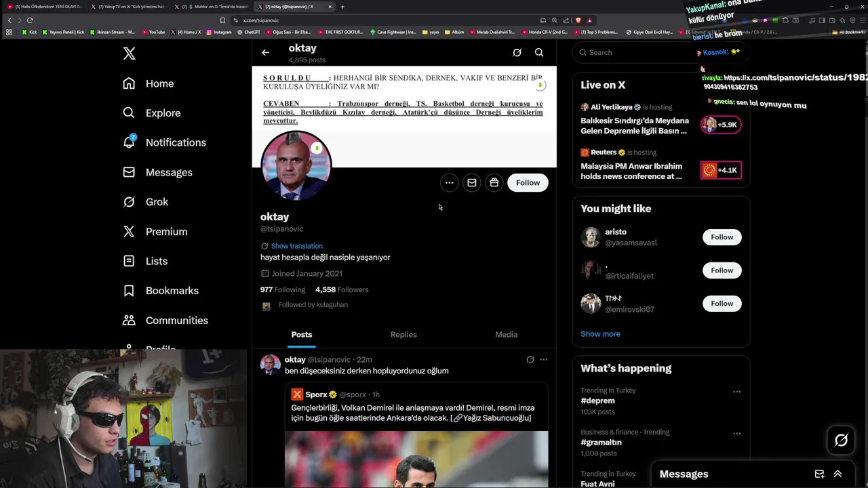Open Premium X icon in sidebar
This screenshot has height=488, width=868.
coord(129,231)
